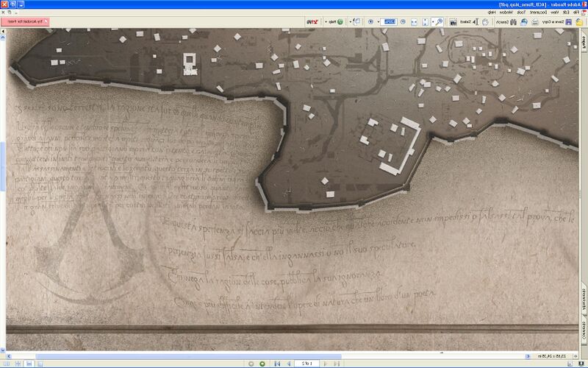Toggle the fit width page view

pos(414,22)
